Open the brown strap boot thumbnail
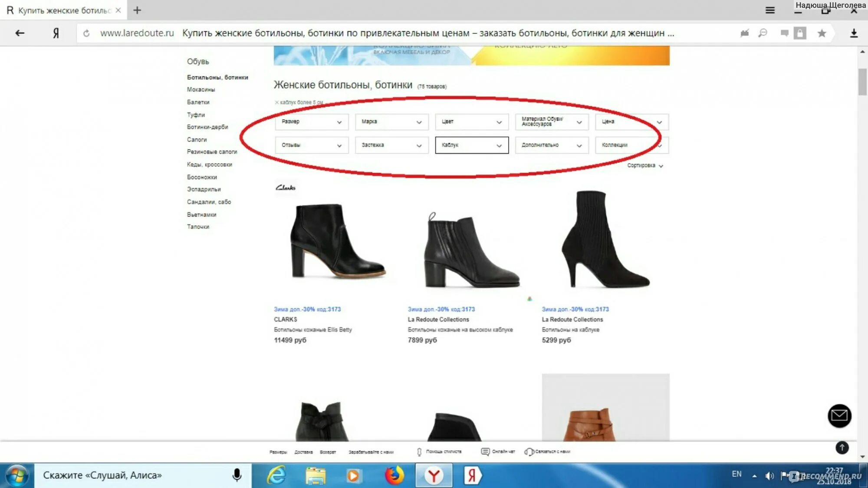Screen dimensions: 868x488 point(605,407)
